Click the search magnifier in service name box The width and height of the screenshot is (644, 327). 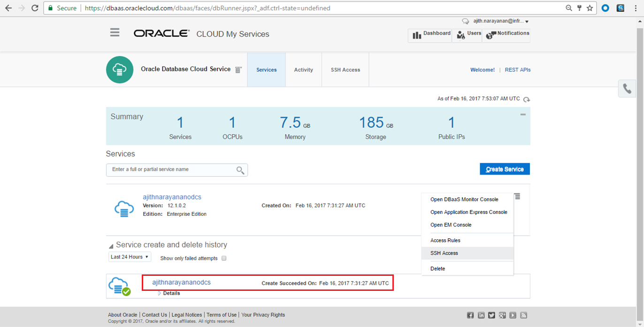[x=240, y=170]
